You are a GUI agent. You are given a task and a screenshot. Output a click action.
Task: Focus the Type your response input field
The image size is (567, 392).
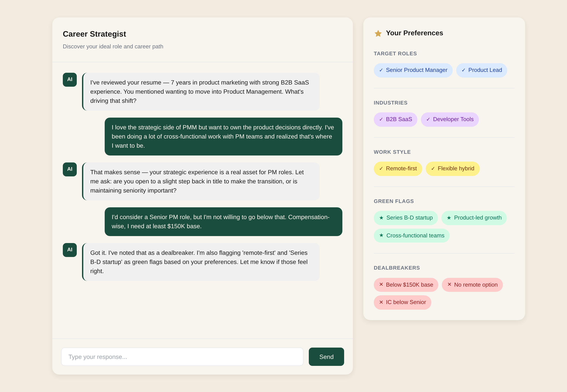pos(182,357)
